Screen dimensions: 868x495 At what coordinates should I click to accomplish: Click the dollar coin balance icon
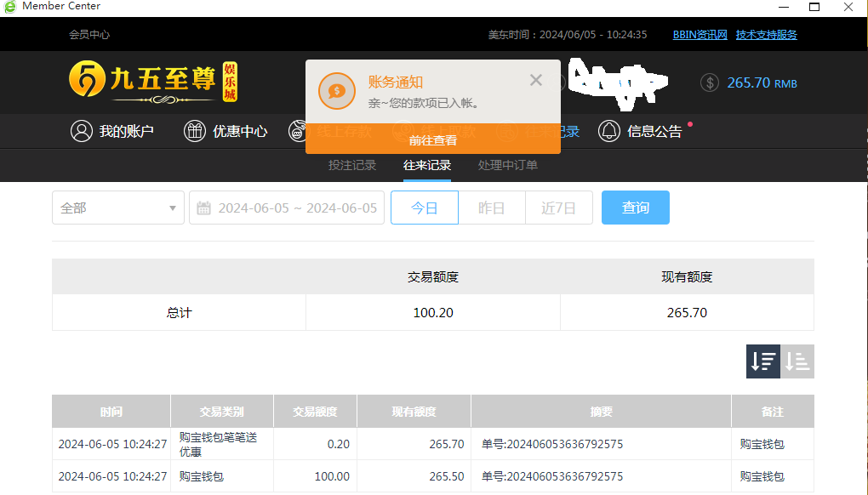709,82
